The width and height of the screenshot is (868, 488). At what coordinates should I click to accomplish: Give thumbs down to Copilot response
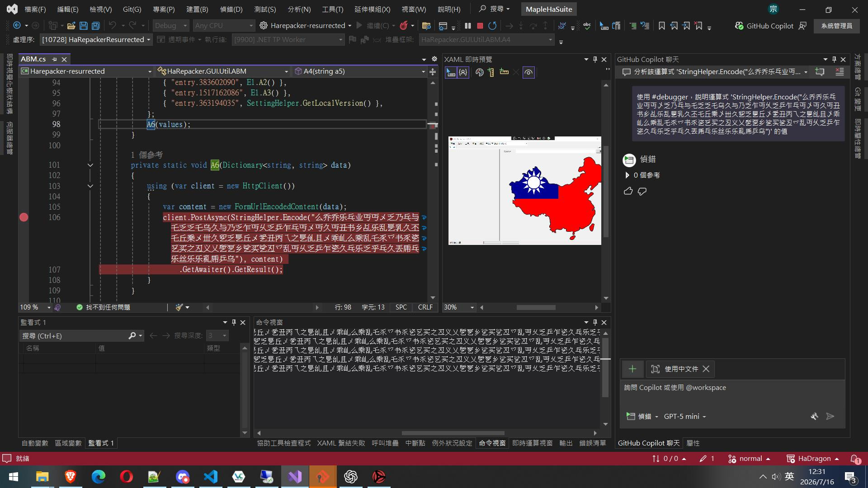coord(642,191)
